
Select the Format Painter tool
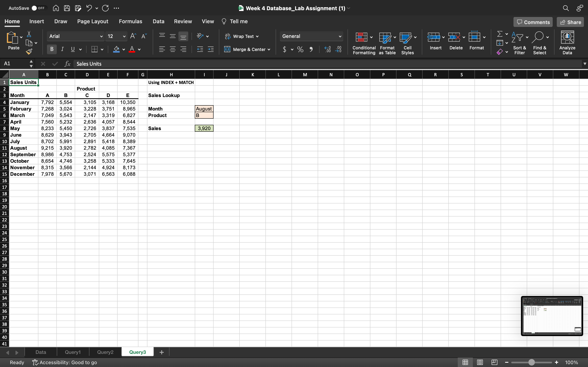(x=29, y=51)
